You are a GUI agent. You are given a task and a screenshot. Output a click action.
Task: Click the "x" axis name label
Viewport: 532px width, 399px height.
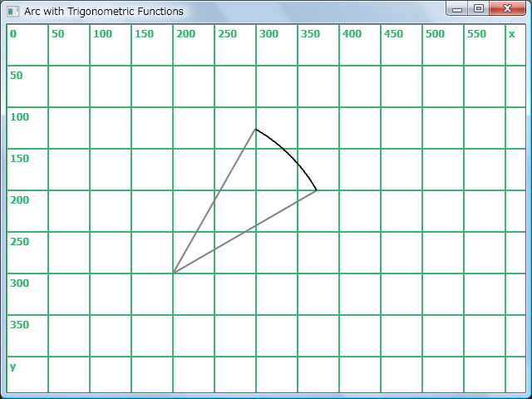[512, 34]
